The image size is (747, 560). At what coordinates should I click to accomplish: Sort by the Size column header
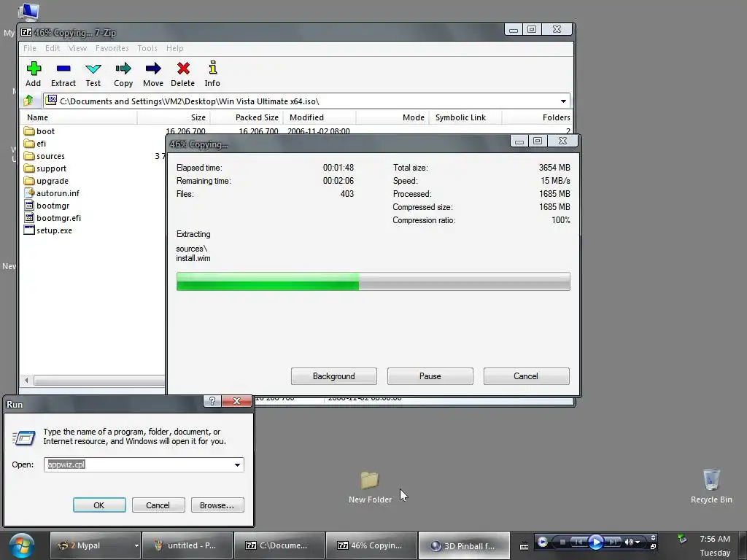click(174, 117)
